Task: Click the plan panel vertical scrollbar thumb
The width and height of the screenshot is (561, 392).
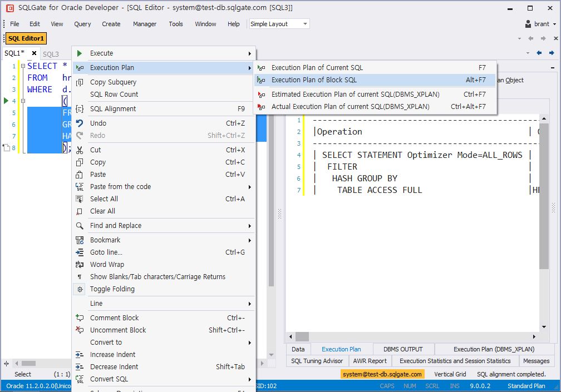Action: (544, 196)
